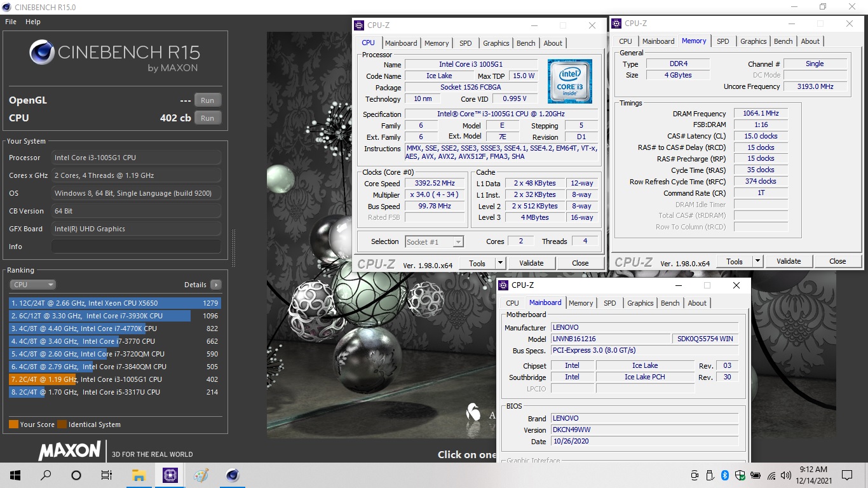Expand Tools arrow in CPU-Z Memory window
868x488 pixels.
[757, 261]
